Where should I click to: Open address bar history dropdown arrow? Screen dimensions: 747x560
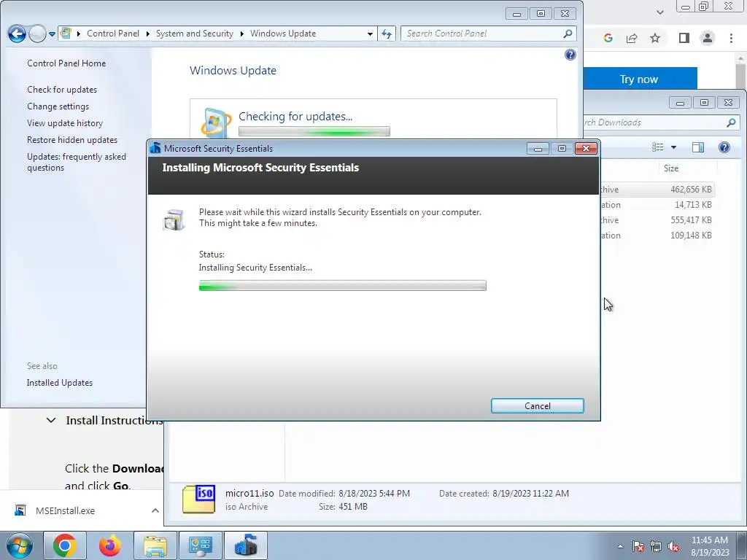click(370, 34)
